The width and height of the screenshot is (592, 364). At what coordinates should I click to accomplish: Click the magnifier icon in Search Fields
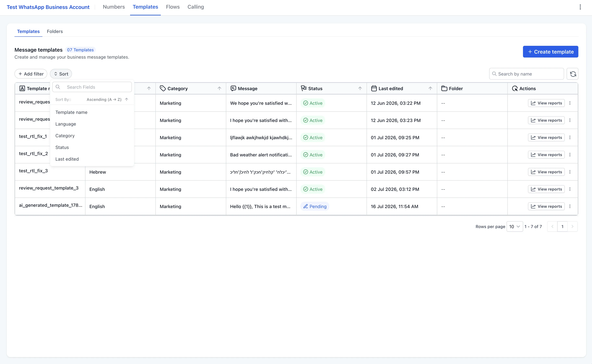(58, 87)
